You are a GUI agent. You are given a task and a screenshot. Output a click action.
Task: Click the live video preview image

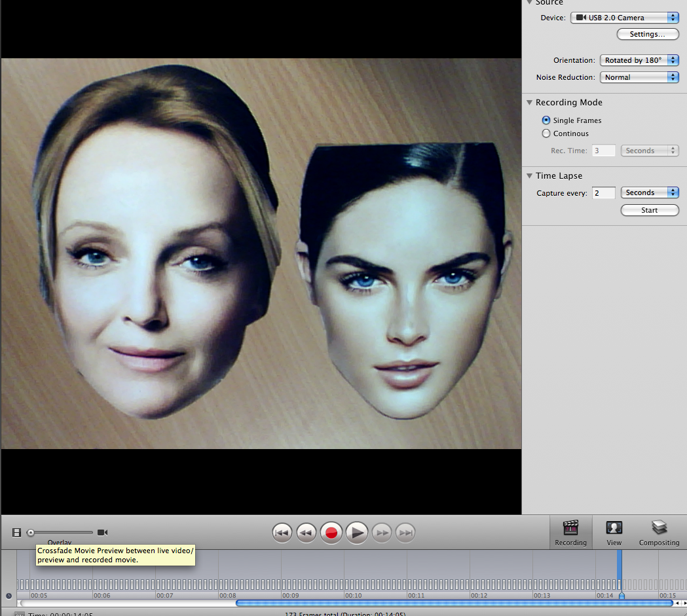[x=261, y=253]
